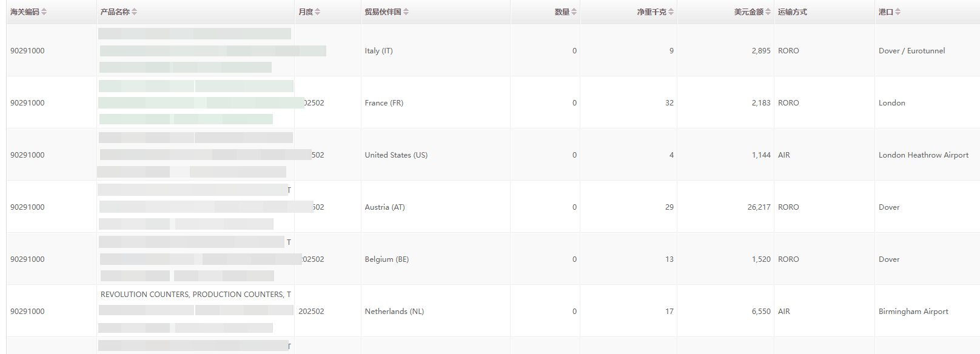Click the 运输方式 column header
This screenshot has height=354, width=980.
pyautogui.click(x=793, y=12)
